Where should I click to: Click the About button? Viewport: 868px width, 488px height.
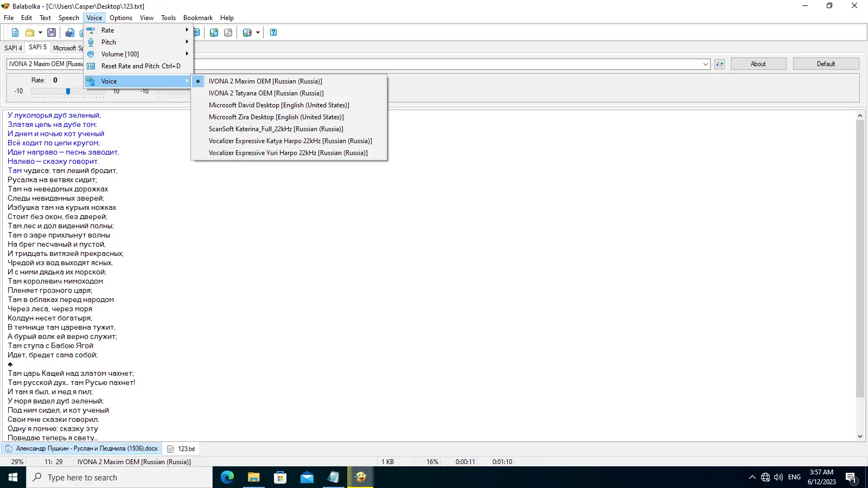pos(758,64)
